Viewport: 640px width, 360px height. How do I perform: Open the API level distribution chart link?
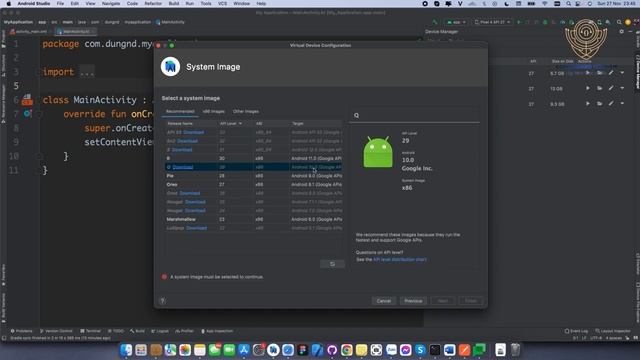click(400, 260)
